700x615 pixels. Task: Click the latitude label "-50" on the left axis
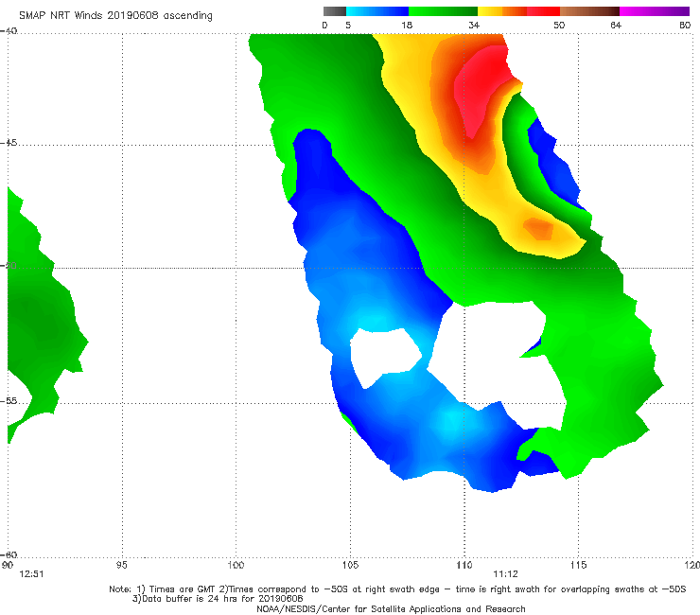click(x=9, y=265)
